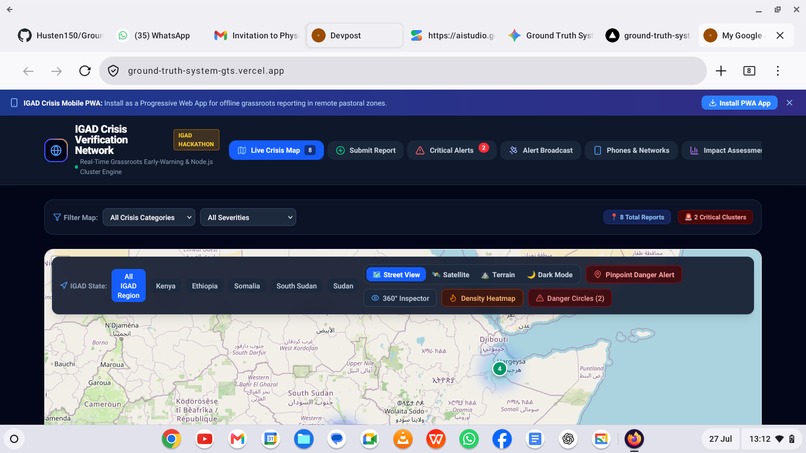Open ChatGPT from the shelf
The width and height of the screenshot is (806, 453).
pyautogui.click(x=568, y=439)
